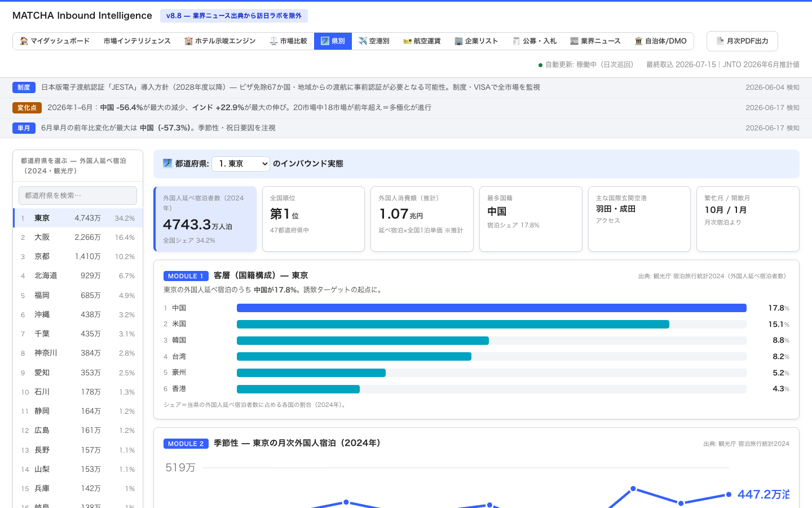The width and height of the screenshot is (812, 508).
Task: Open the JESTA 導入方針 alert text
Action: [x=290, y=87]
